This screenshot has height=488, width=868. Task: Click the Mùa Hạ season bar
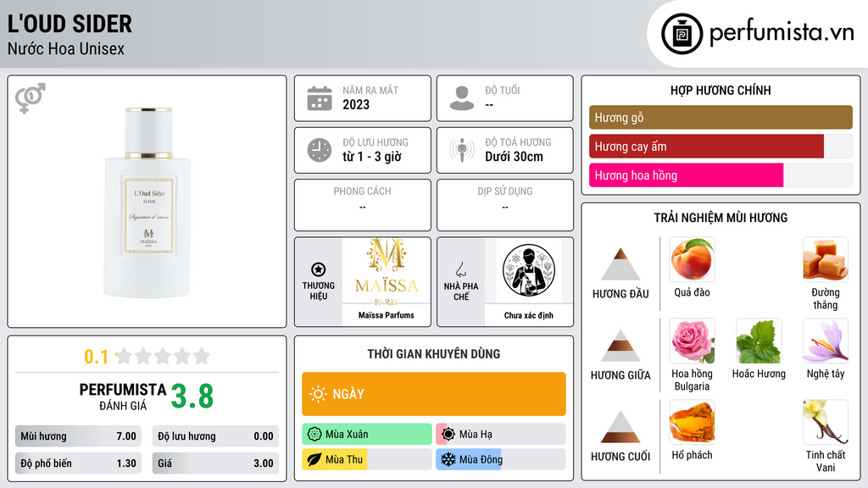point(500,435)
